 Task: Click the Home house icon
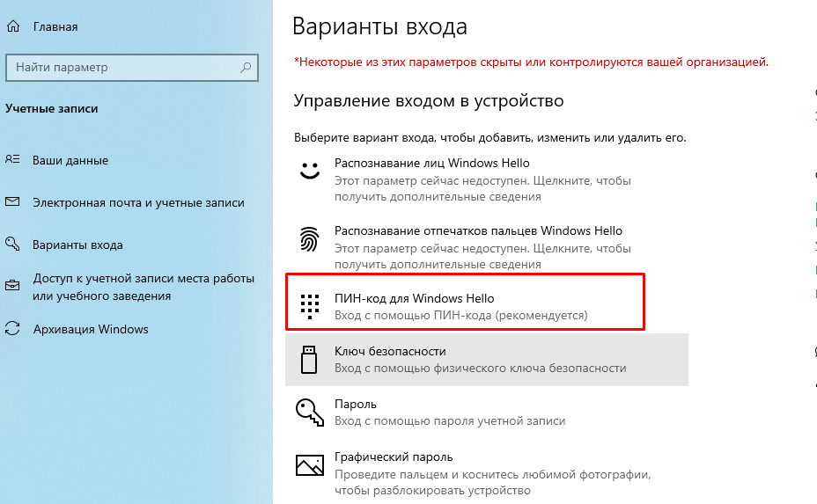[x=13, y=26]
